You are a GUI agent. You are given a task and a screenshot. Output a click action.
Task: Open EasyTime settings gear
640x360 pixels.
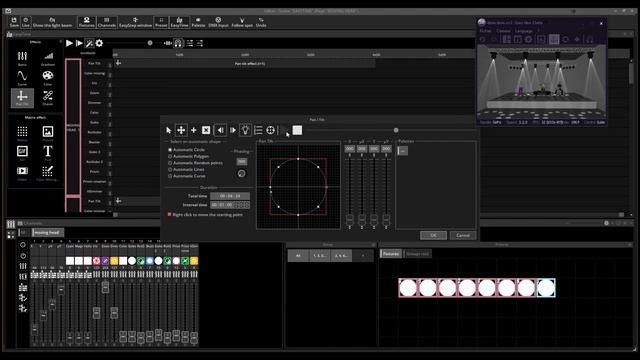click(x=99, y=43)
